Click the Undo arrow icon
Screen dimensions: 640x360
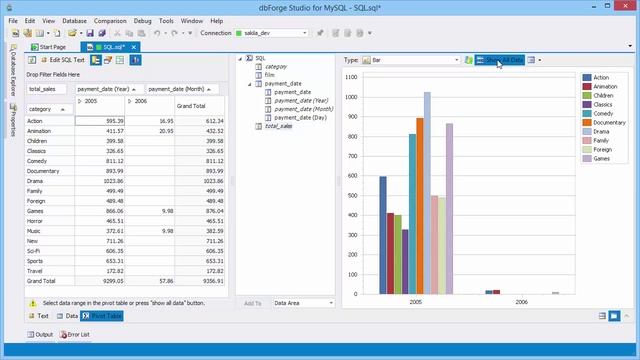[x=157, y=33]
